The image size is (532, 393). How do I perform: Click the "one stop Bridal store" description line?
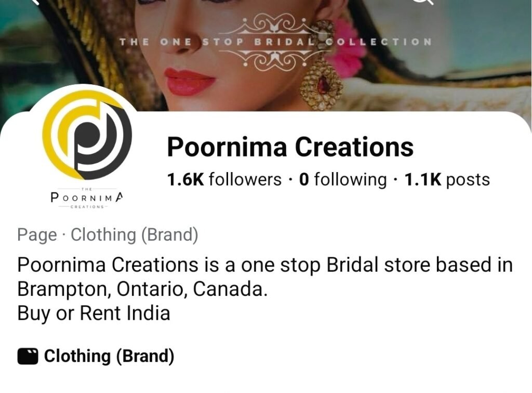tap(265, 265)
